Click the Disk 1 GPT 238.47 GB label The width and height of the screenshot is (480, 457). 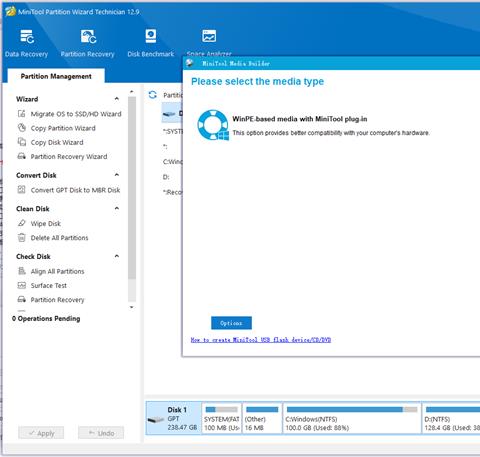(x=182, y=418)
